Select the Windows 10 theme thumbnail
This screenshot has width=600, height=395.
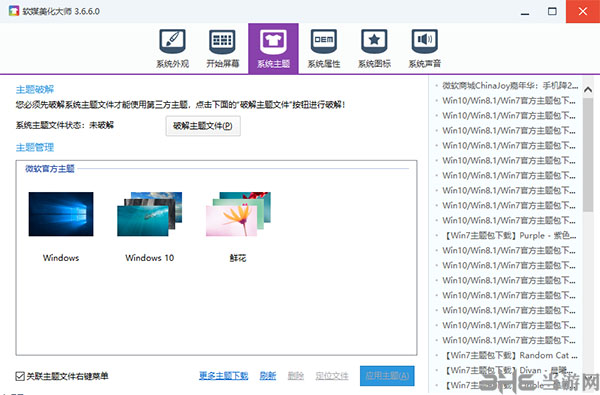click(150, 214)
